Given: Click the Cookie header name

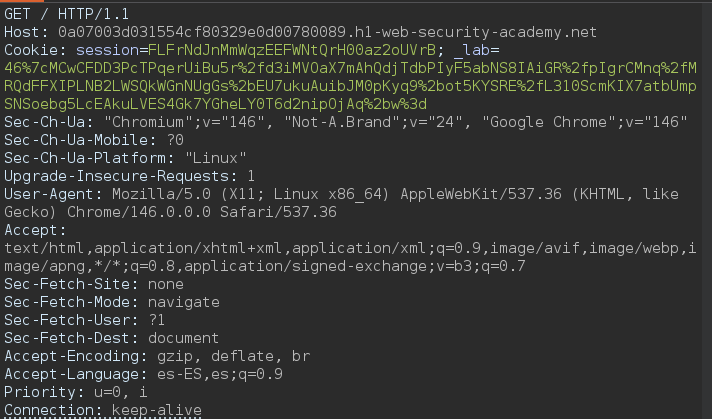Looking at the screenshot, I should [x=30, y=48].
